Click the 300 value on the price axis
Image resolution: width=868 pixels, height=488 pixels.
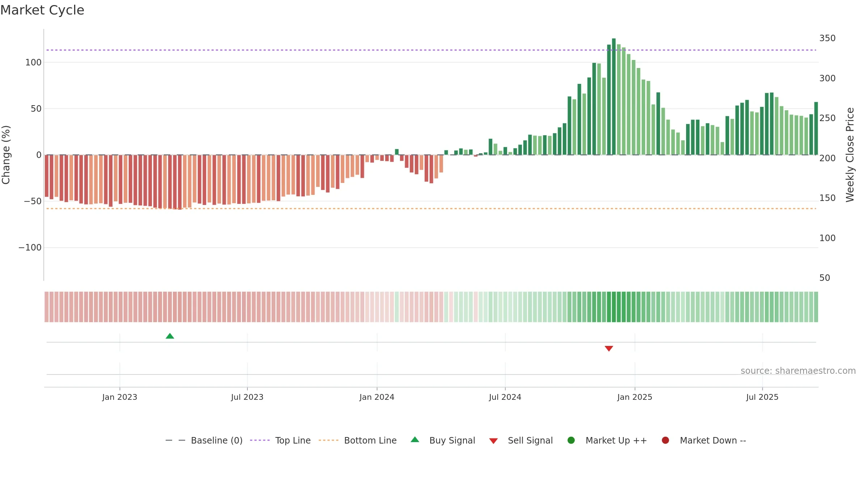click(x=827, y=78)
